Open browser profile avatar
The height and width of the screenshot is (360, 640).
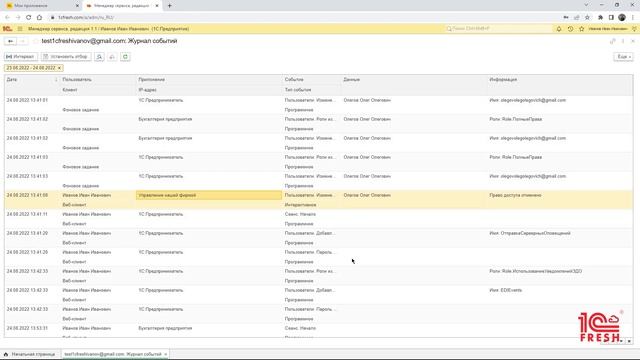pyautogui.click(x=622, y=18)
